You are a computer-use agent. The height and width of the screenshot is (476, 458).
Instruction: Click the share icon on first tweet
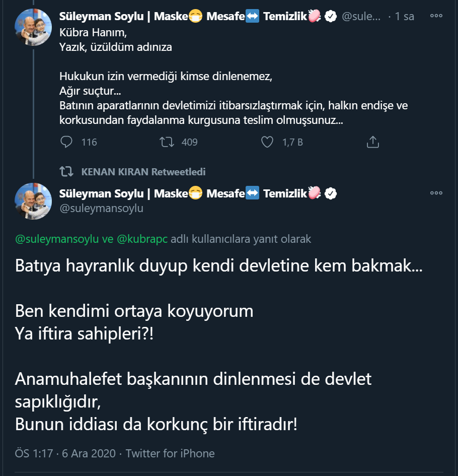pyautogui.click(x=372, y=142)
